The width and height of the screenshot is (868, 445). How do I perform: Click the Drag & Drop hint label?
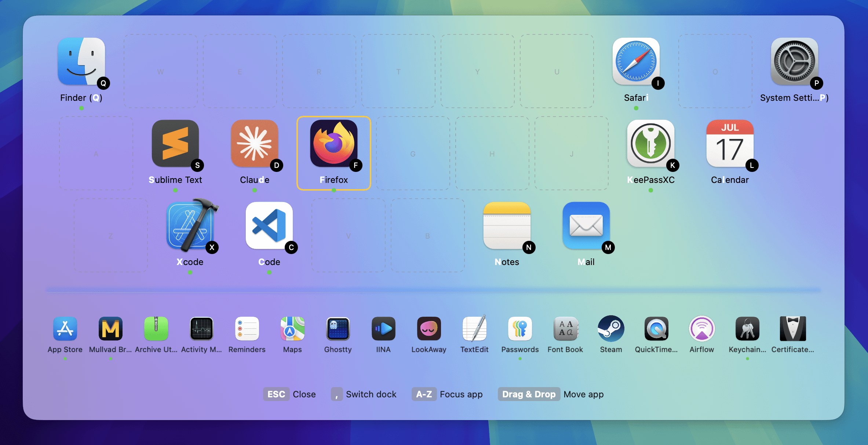click(x=529, y=394)
